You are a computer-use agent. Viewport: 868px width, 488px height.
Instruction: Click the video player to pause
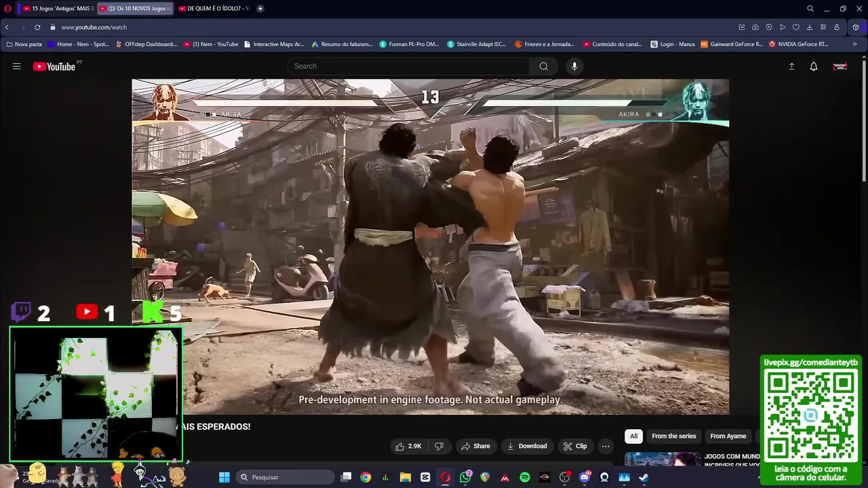coord(431,247)
